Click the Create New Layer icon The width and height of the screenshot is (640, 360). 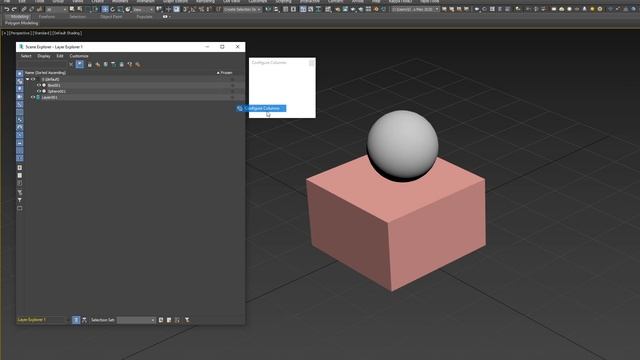106,64
